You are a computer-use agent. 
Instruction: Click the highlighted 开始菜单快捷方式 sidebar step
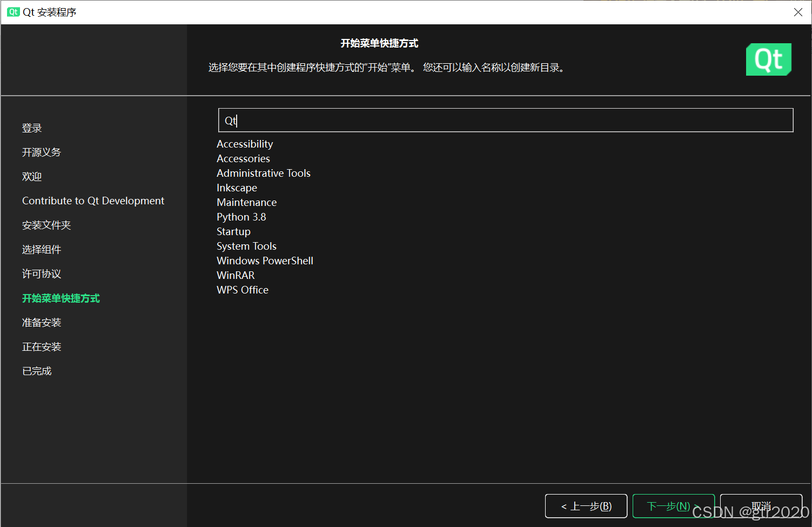61,298
